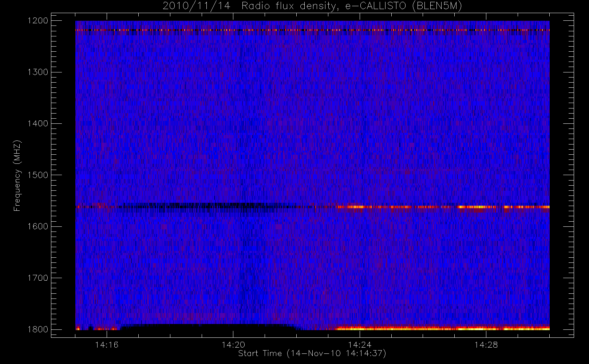Viewport: 589px width, 364px height.
Task: Click the dotted orange interference line near 1220 MHz
Action: 312,30
